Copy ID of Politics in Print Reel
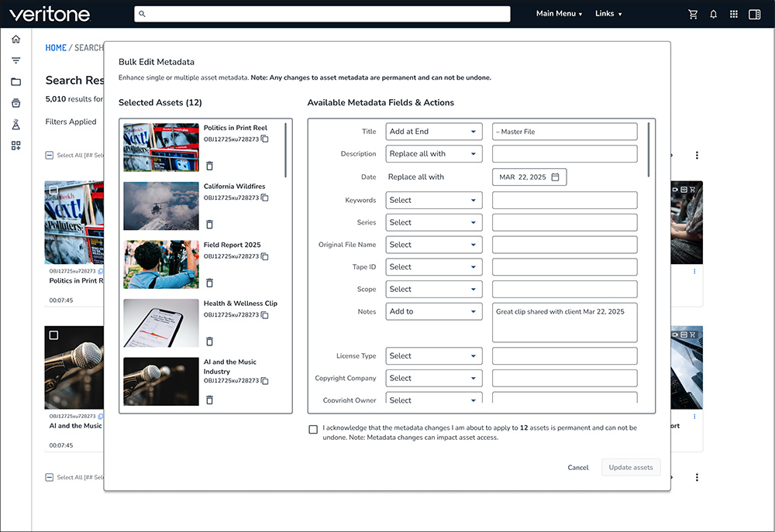This screenshot has height=532, width=775. tap(265, 139)
